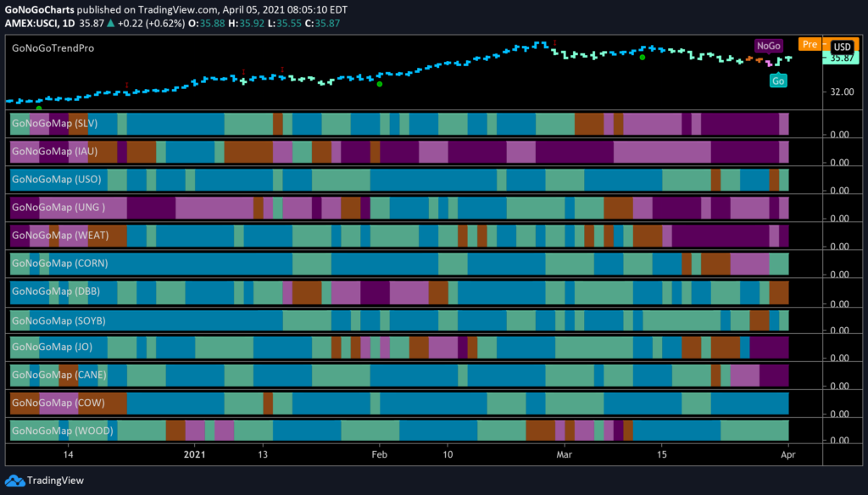Select the GoNoGoMap (UNG) pane label

[58, 207]
